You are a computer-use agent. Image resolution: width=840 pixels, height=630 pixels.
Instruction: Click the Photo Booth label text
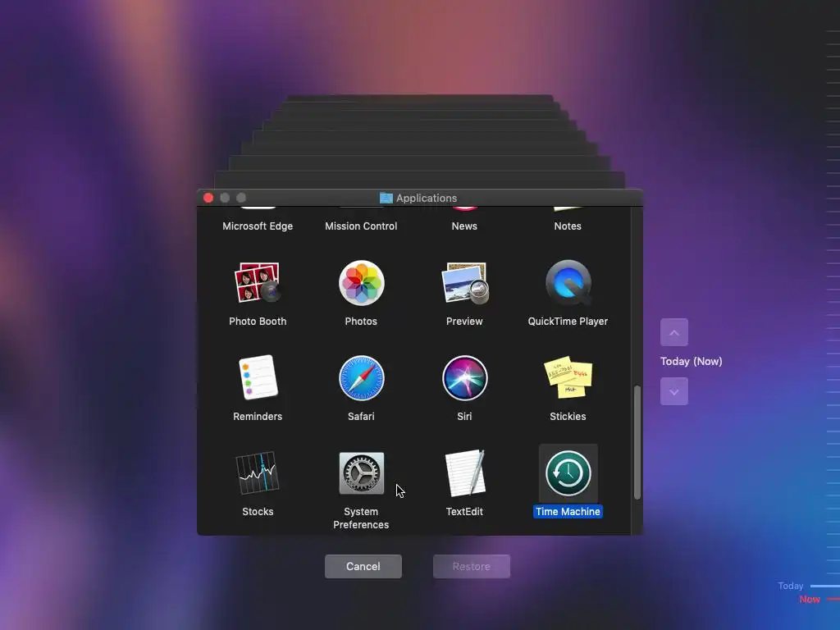tap(258, 322)
